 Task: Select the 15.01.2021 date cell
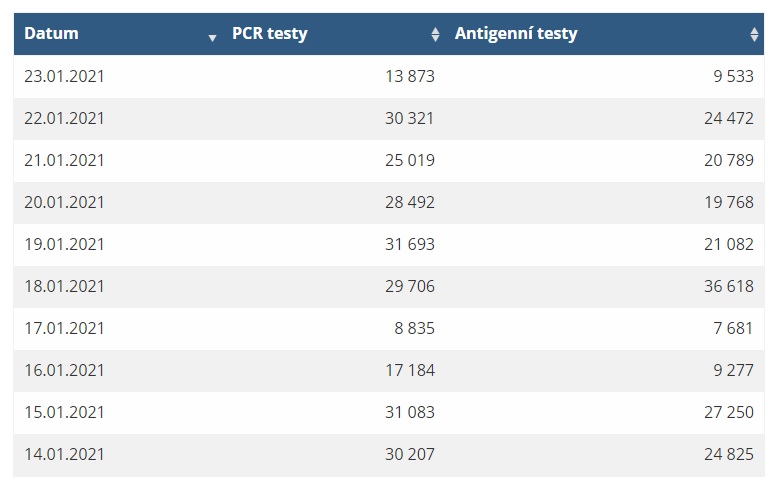coord(64,412)
